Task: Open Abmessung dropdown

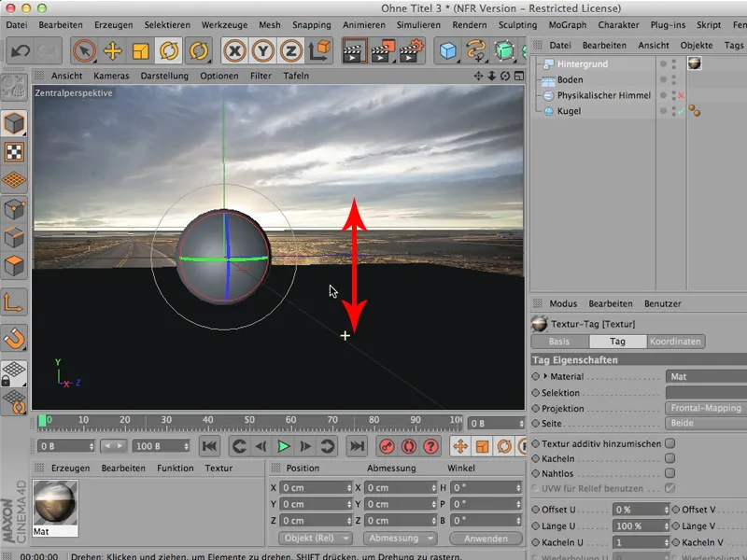Action: (x=401, y=539)
